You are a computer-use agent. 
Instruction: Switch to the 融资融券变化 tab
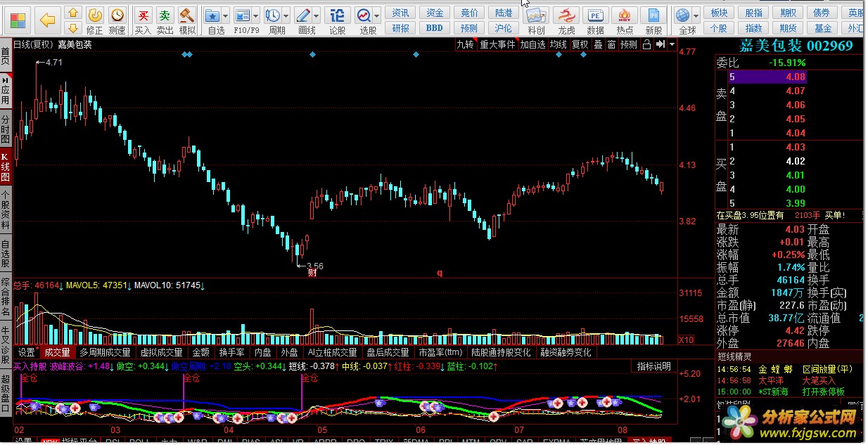566,352
